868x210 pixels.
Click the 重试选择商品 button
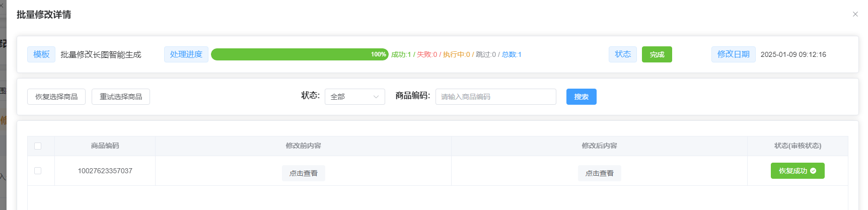pyautogui.click(x=121, y=97)
